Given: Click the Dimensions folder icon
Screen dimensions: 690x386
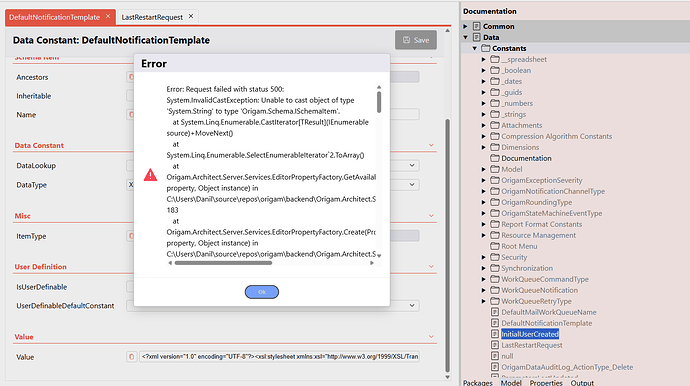Looking at the screenshot, I should click(x=495, y=147).
